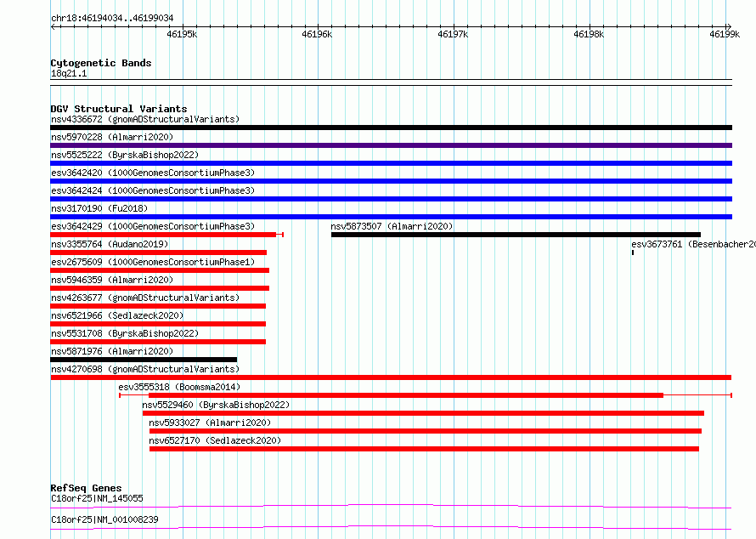Click the chr18:46194034..46199034 coordinate label
This screenshot has width=756, height=539.
coord(112,18)
